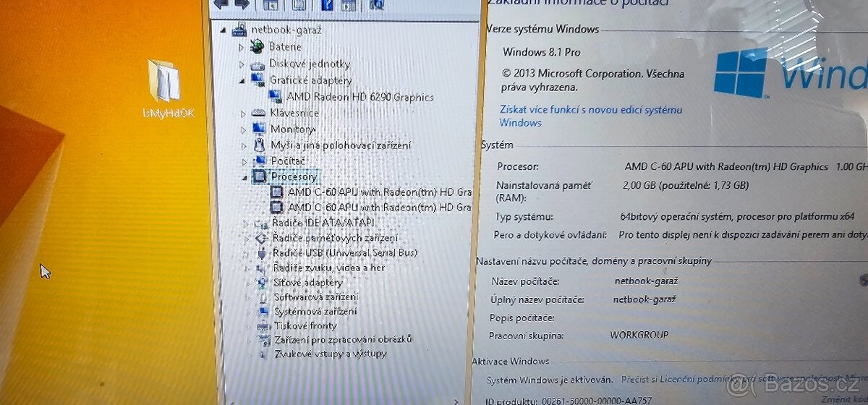Select the Klávesnice label

[294, 113]
